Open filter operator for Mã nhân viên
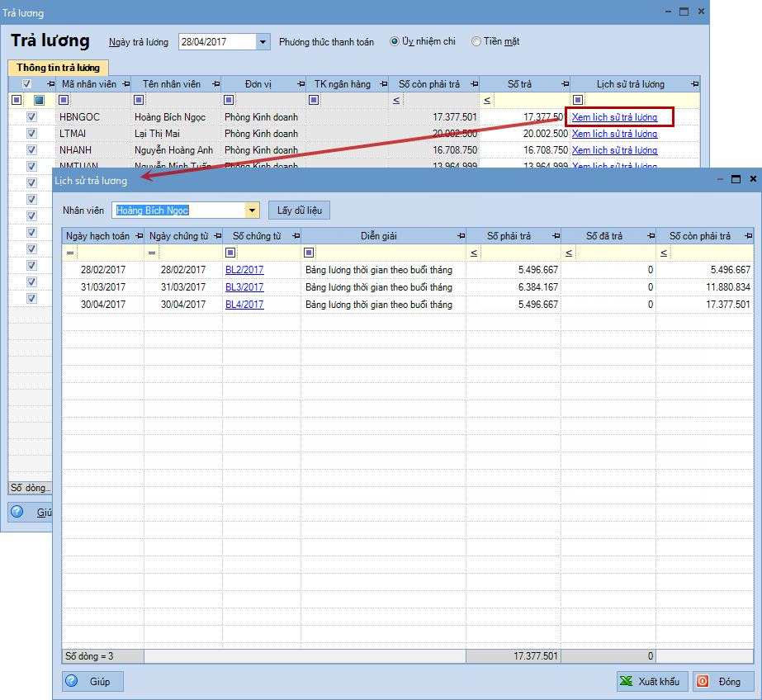 pos(64,100)
